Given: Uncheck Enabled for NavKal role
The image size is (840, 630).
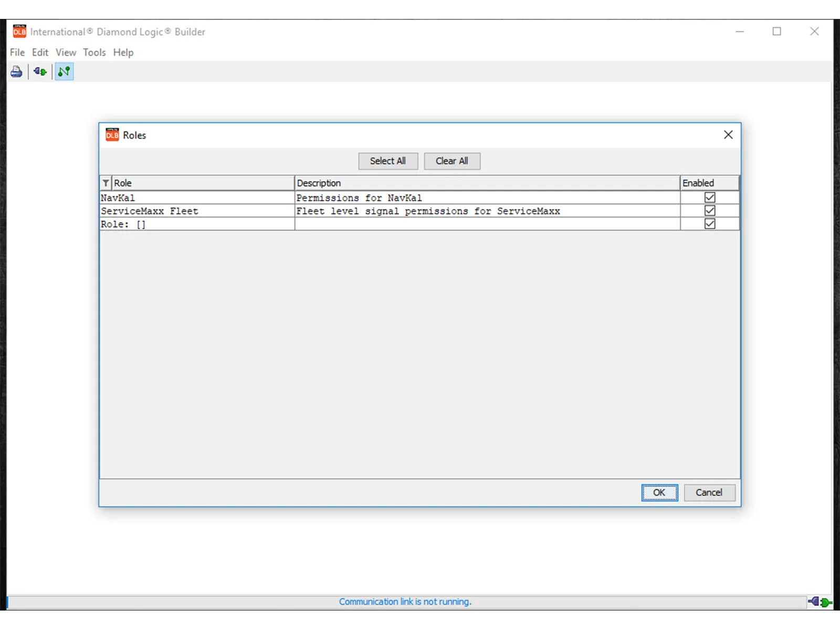Looking at the screenshot, I should [x=710, y=197].
